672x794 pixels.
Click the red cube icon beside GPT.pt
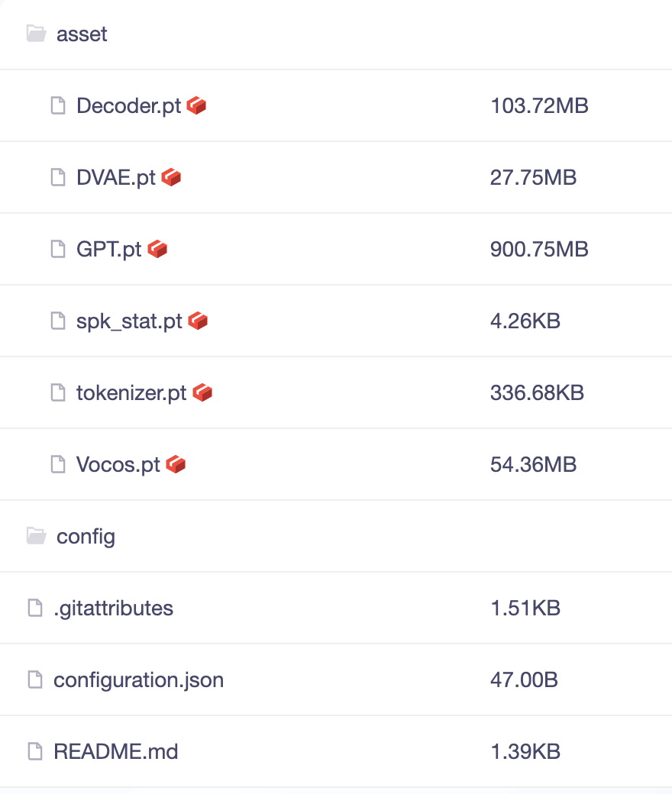(157, 249)
